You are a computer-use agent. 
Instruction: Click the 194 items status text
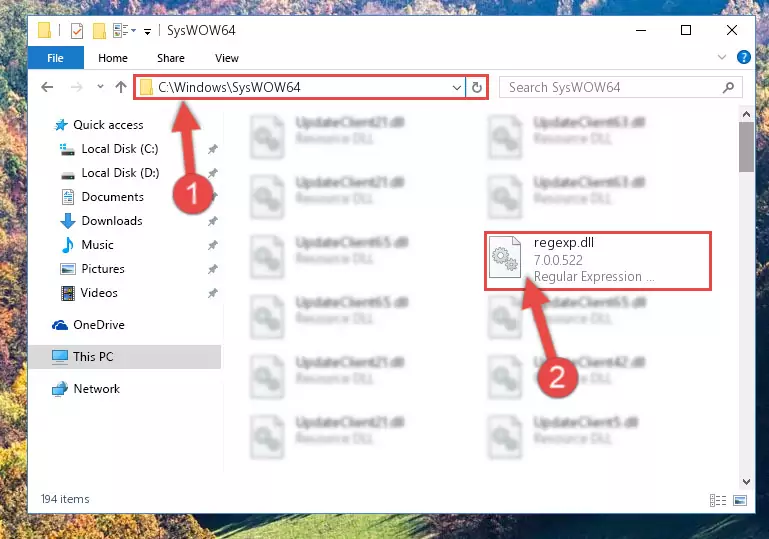point(65,499)
